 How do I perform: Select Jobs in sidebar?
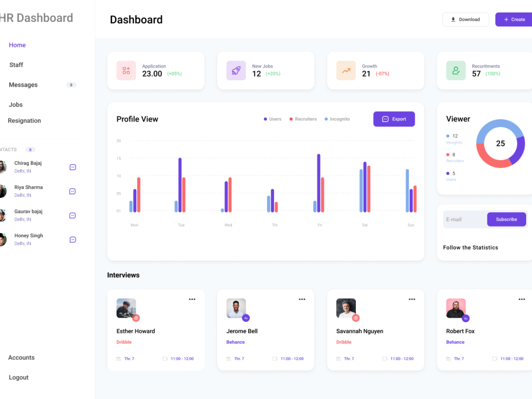pos(15,105)
